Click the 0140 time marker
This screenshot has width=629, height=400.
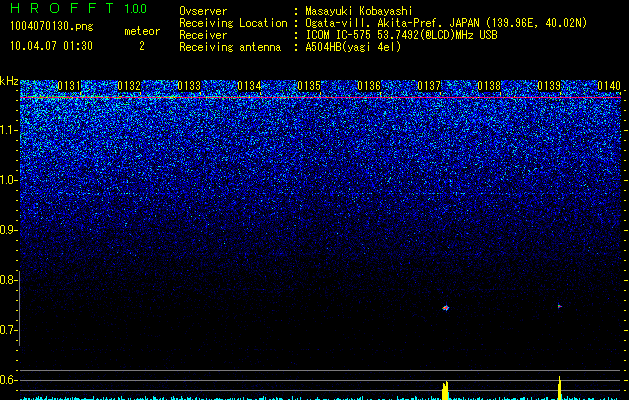(609, 86)
